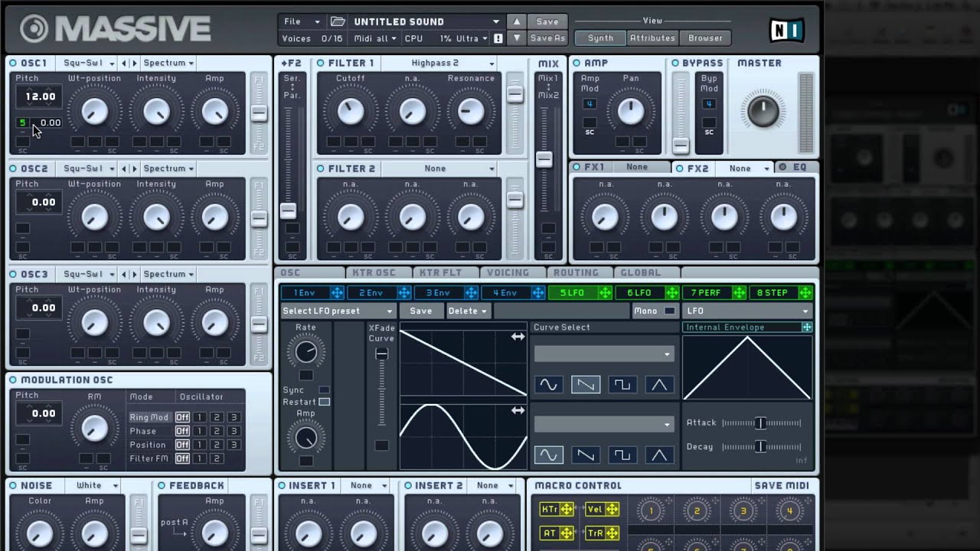Adjust the LFO Decay slider
This screenshot has height=551, width=980.
pos(762,446)
